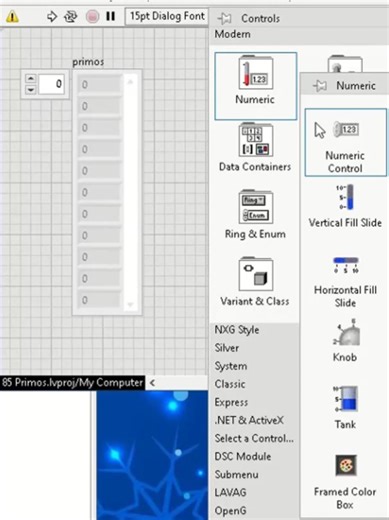Click the primos array label
Viewport: 389px width, 520px height.
[x=88, y=62]
